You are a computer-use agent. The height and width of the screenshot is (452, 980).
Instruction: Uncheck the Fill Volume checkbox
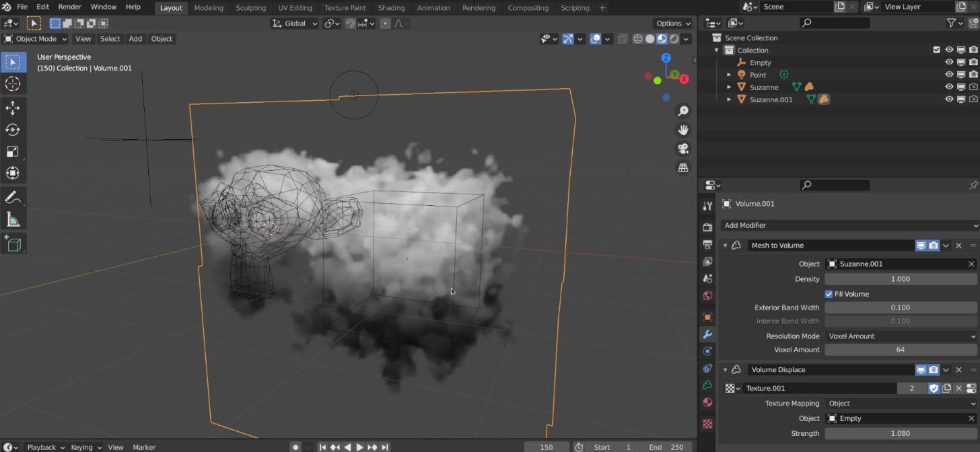pyautogui.click(x=829, y=294)
